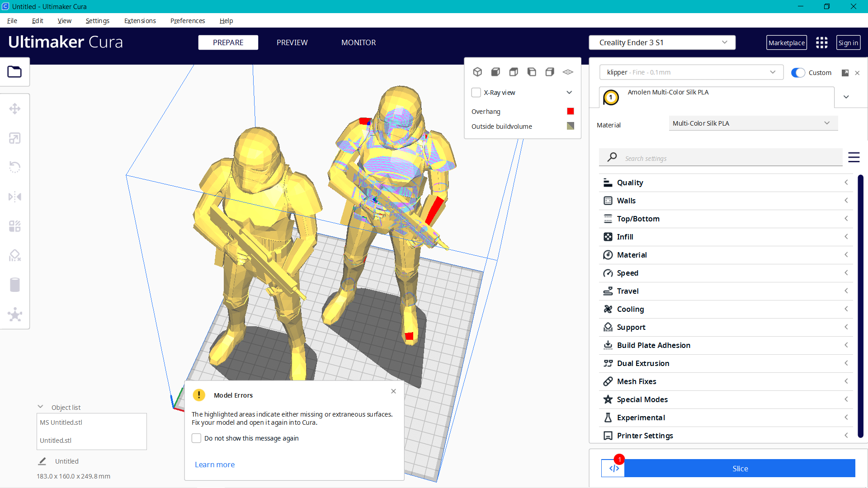Click the red Overhang color swatch
868x488 pixels.
pyautogui.click(x=570, y=111)
